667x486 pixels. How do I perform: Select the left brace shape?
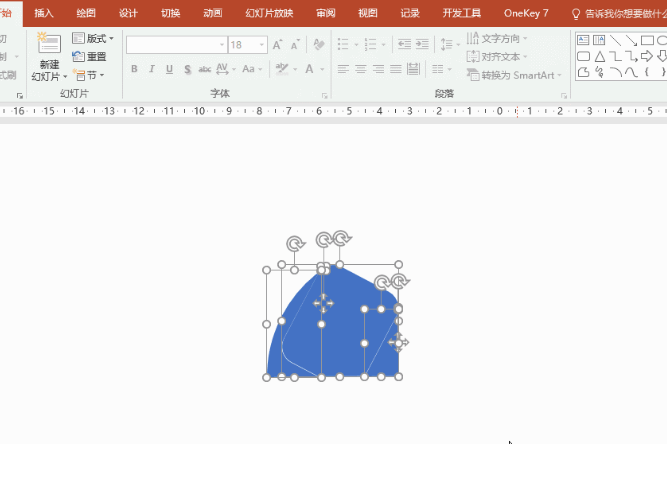pos(647,72)
